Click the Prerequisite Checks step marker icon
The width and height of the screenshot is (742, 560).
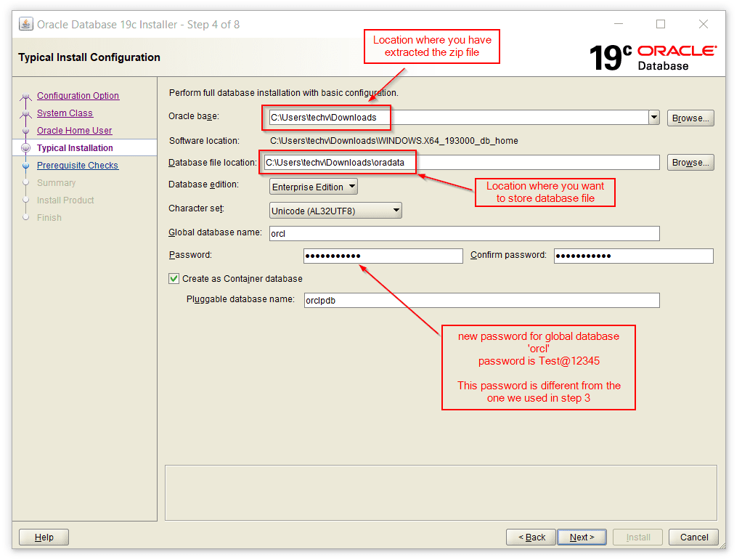(26, 166)
